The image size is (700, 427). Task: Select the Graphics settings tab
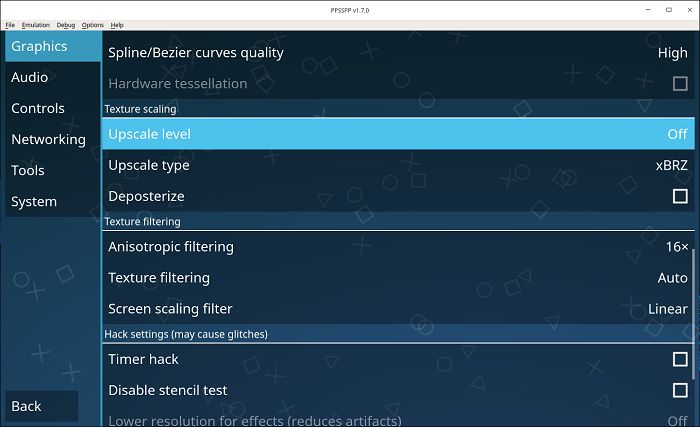tap(53, 46)
